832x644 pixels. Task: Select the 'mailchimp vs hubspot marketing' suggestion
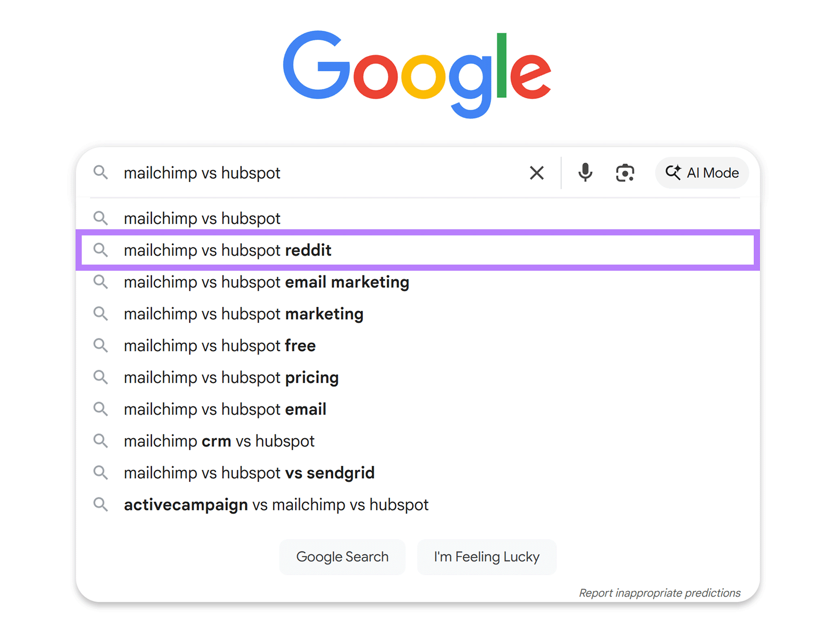(243, 313)
